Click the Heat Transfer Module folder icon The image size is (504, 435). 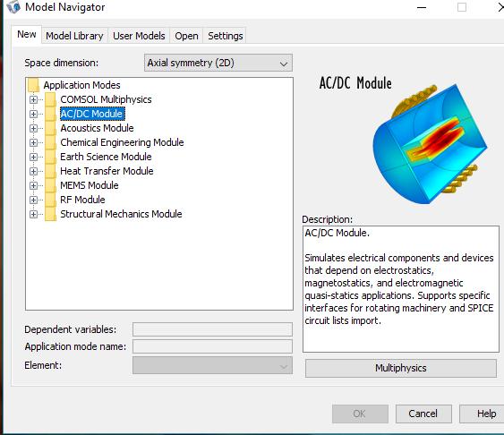point(50,171)
